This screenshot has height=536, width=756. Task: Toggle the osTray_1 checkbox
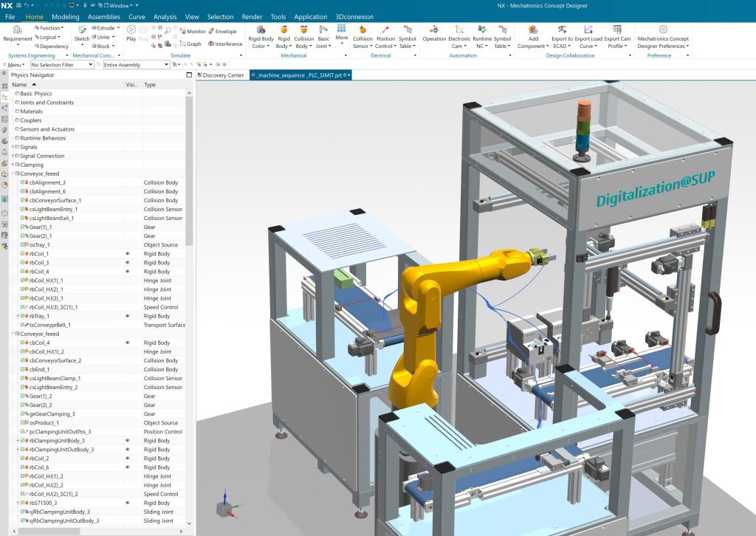[23, 245]
